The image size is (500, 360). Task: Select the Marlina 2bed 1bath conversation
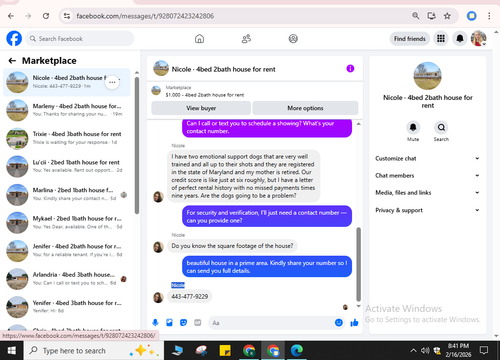pos(67,194)
